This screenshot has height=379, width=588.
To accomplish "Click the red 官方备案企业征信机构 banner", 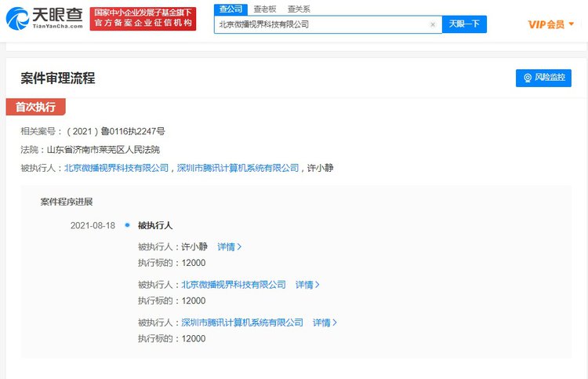I will pos(143,18).
